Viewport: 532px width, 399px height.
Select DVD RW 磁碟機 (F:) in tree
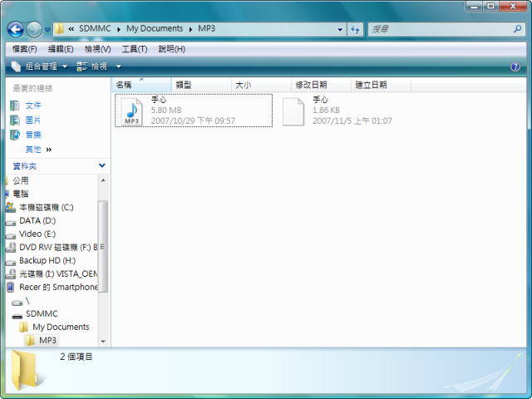pos(58,247)
